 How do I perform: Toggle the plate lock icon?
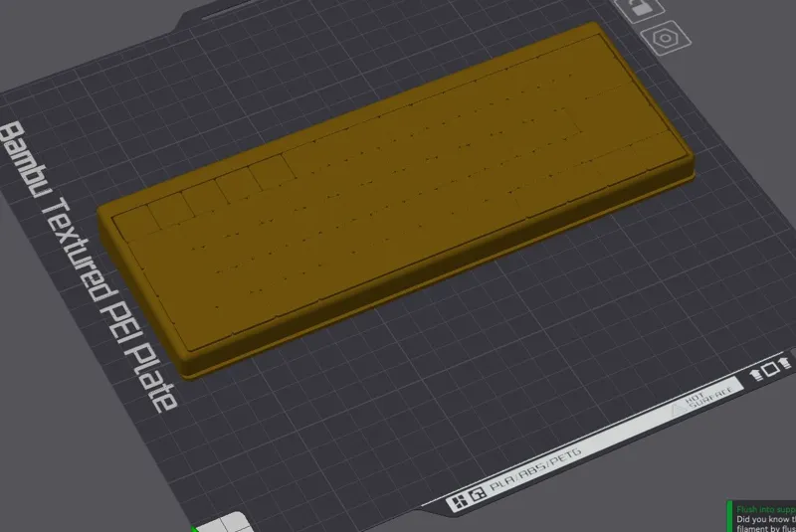click(x=639, y=8)
